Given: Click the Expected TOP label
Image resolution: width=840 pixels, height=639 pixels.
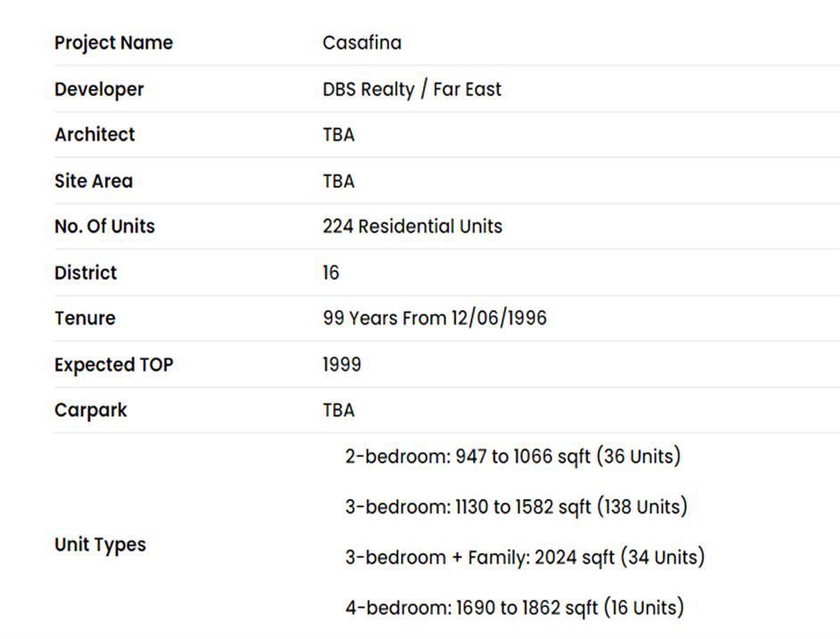Looking at the screenshot, I should pyautogui.click(x=113, y=365).
